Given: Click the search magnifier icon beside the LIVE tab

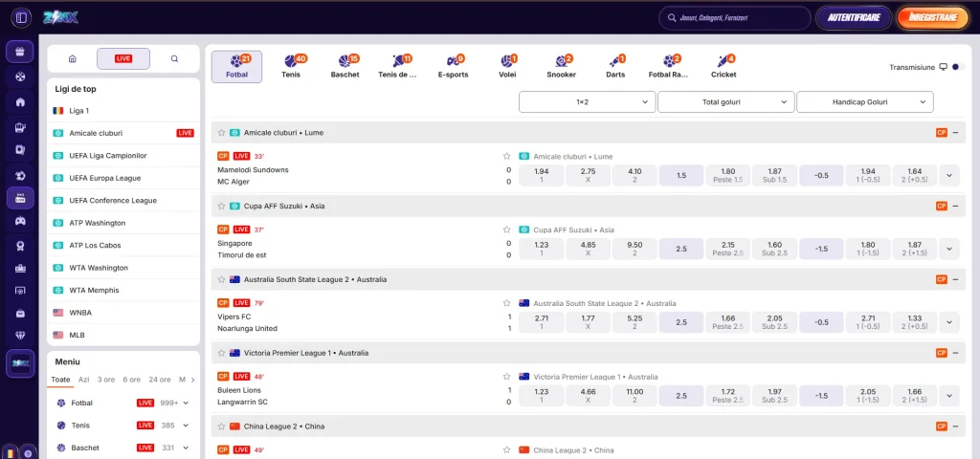Looking at the screenshot, I should (174, 58).
